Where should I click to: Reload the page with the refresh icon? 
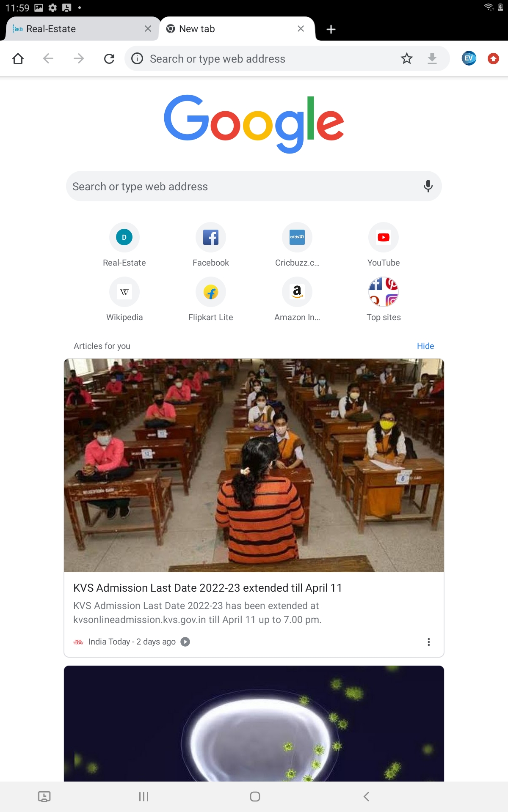(109, 58)
